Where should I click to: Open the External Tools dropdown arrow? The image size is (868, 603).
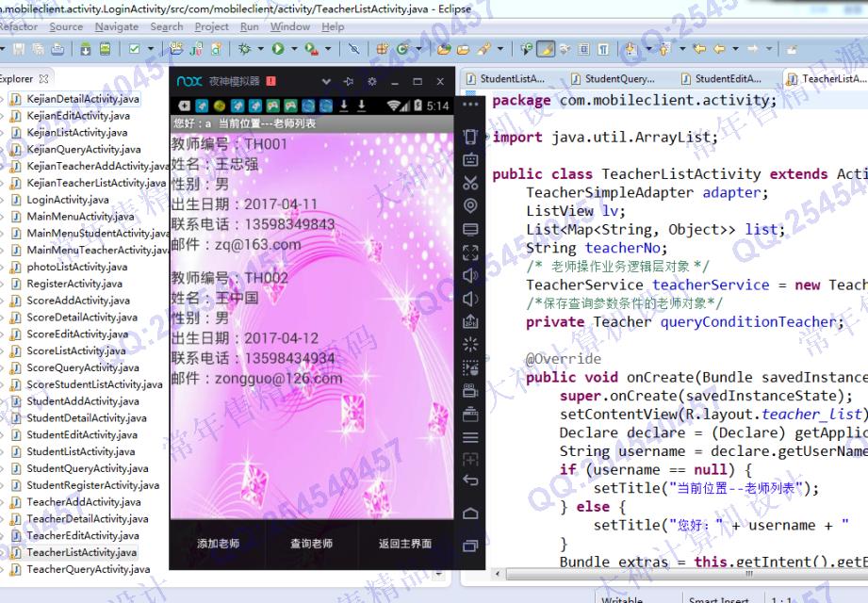(328, 49)
